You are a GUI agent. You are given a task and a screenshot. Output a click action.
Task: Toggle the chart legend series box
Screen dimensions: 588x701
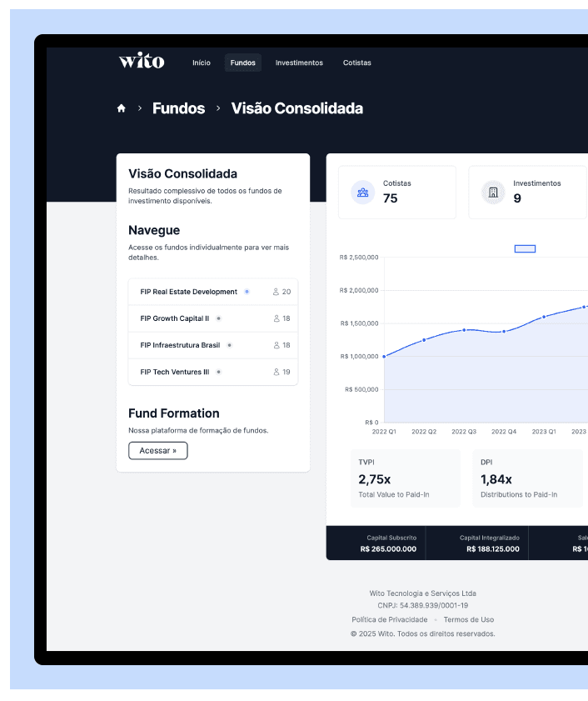[x=525, y=248]
